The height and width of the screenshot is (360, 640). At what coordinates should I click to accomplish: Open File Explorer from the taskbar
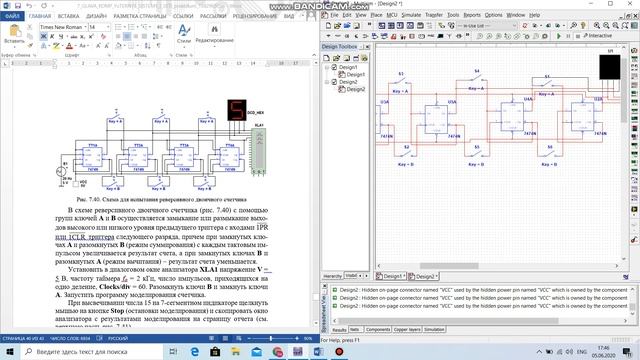[236, 351]
